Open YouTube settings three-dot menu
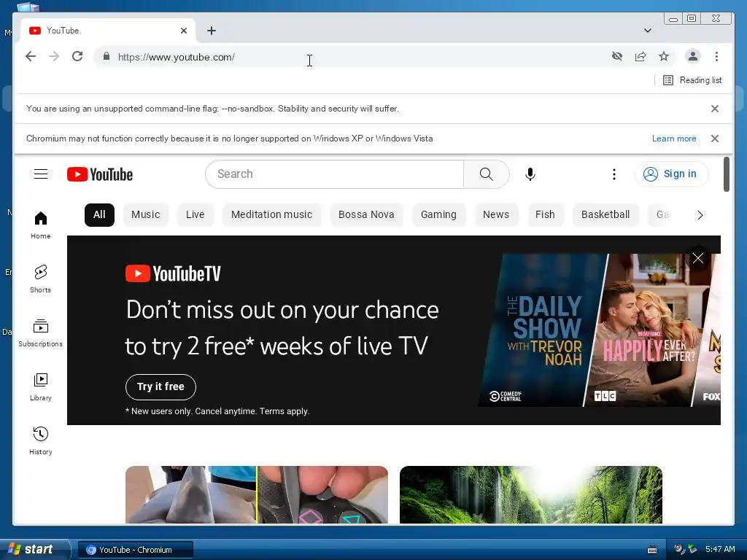This screenshot has height=560, width=747. pyautogui.click(x=614, y=174)
